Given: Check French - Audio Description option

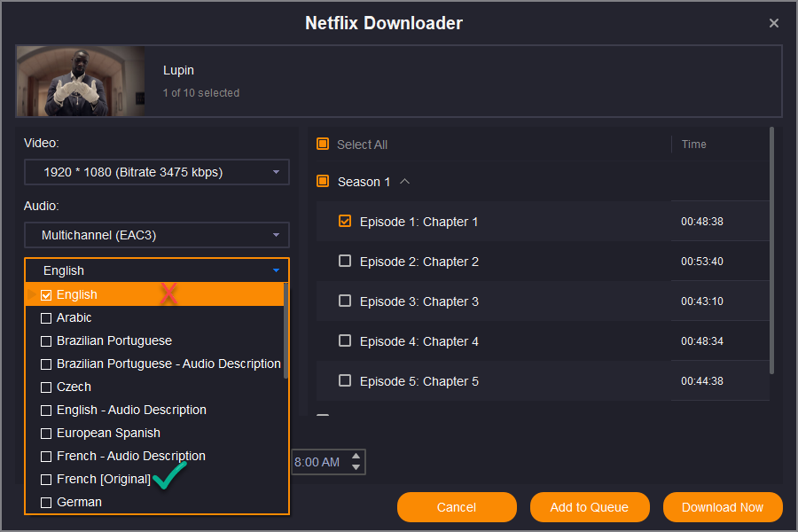Looking at the screenshot, I should click(46, 457).
